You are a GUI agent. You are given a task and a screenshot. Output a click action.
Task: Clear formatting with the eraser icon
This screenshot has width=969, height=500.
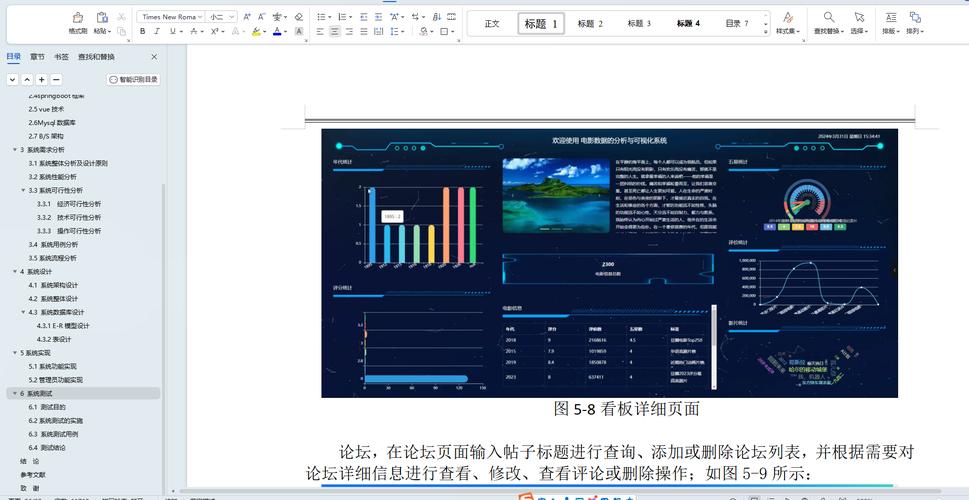[x=299, y=17]
